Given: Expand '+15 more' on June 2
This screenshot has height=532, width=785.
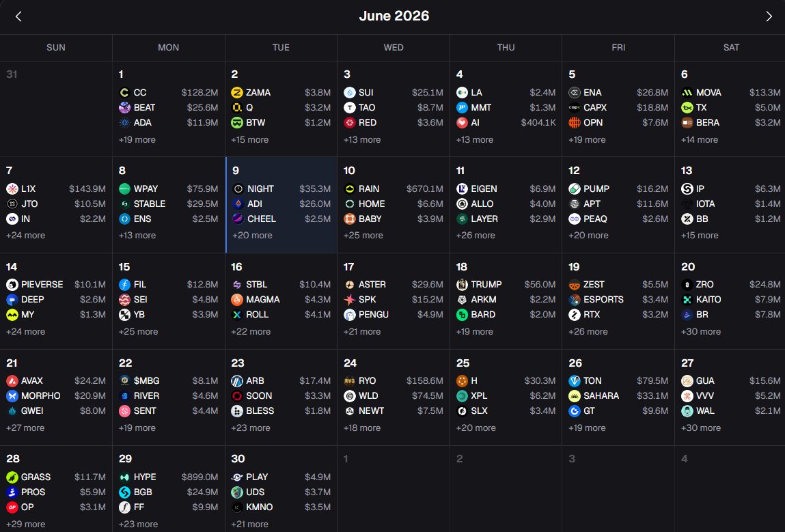Looking at the screenshot, I should click(250, 139).
